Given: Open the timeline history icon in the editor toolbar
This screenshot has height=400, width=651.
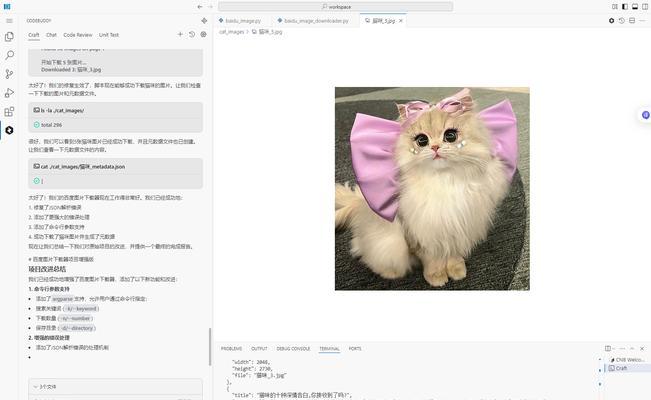Looking at the screenshot, I should click(622, 20).
